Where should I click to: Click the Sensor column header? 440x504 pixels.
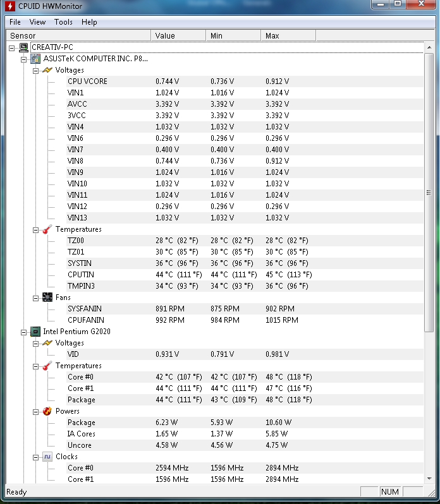78,35
